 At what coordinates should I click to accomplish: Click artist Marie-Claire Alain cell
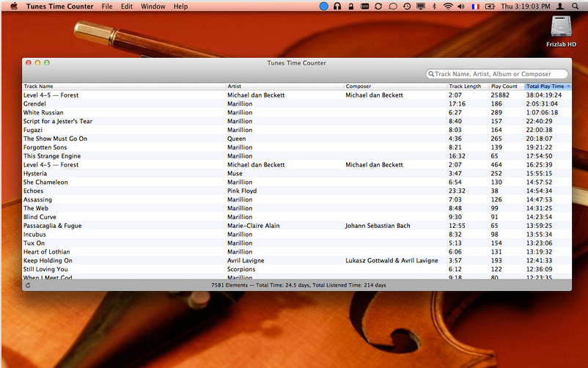click(x=253, y=226)
